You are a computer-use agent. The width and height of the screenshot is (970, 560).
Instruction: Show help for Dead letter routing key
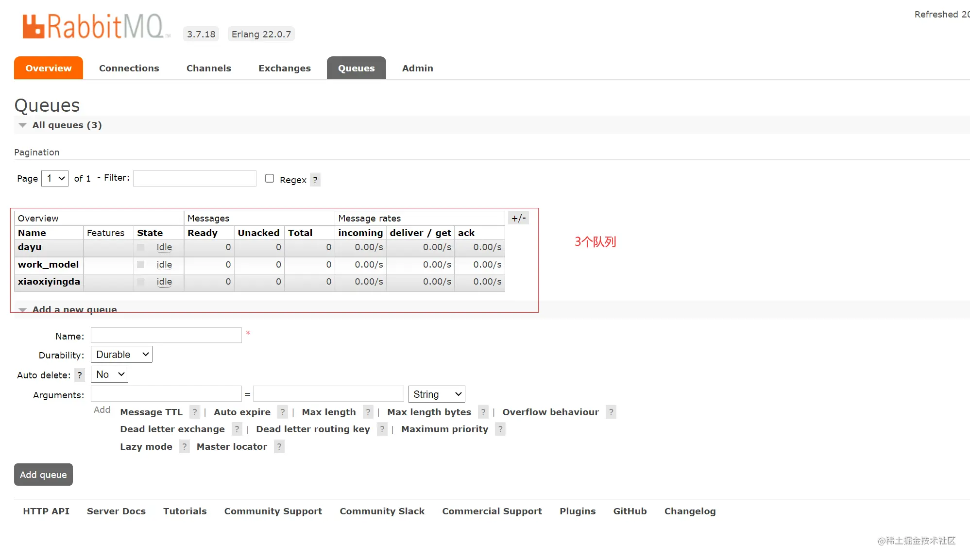pos(382,429)
